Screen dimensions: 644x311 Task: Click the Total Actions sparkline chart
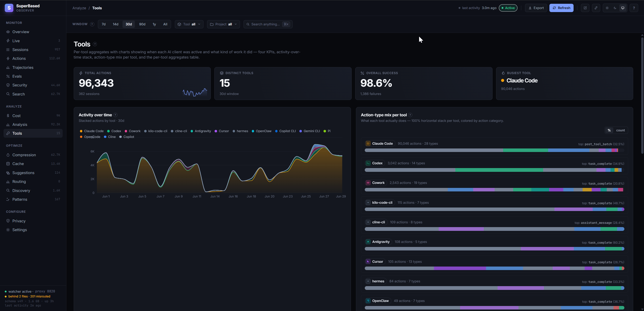[x=195, y=92]
